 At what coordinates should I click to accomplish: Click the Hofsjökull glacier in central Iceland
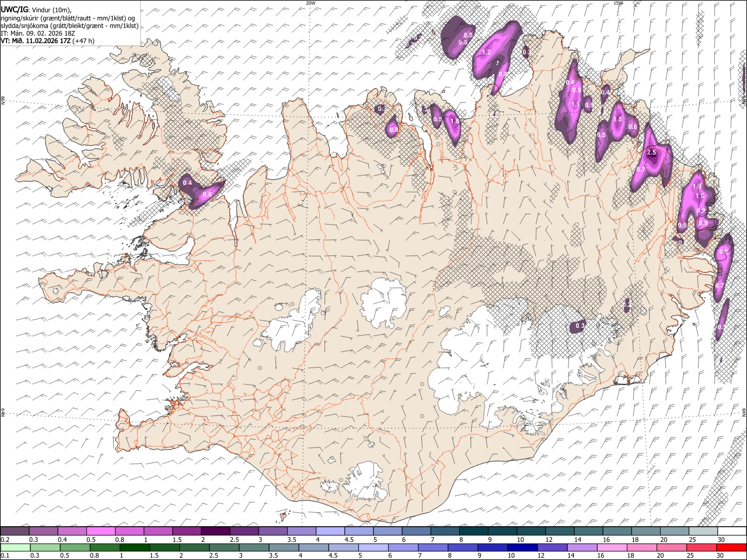click(x=383, y=302)
